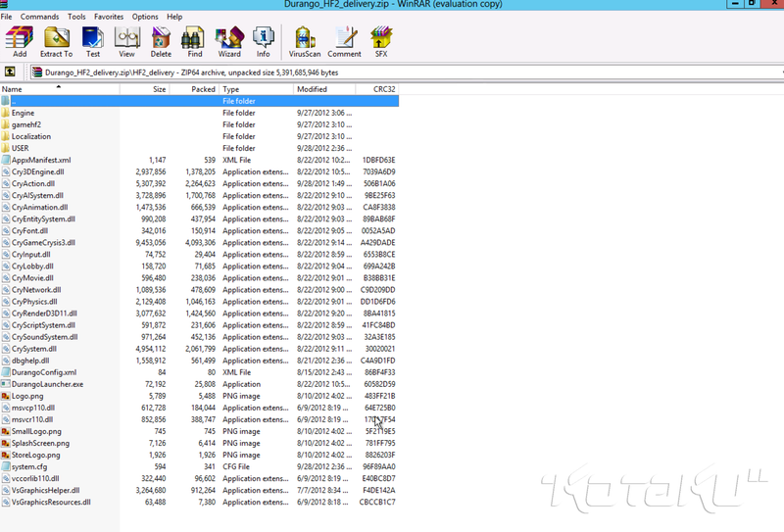This screenshot has width=784, height=532.
Task: Select the gamehf2 folder icon
Action: coord(6,124)
